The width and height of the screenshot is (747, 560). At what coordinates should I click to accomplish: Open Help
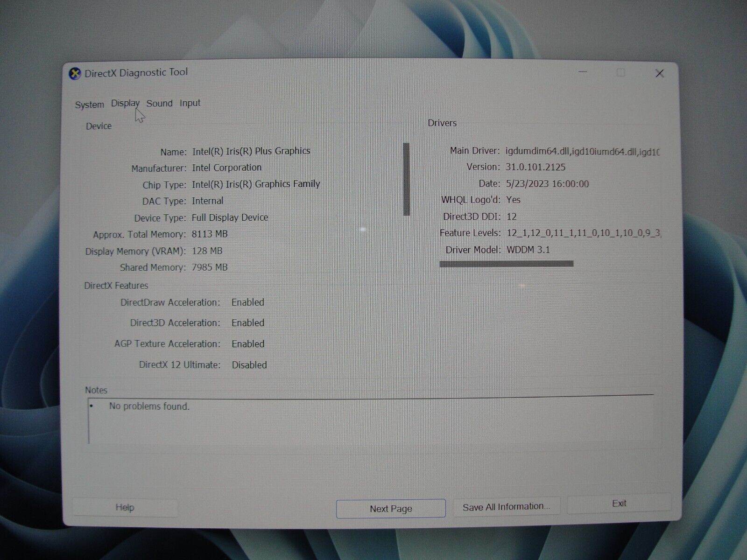click(124, 507)
